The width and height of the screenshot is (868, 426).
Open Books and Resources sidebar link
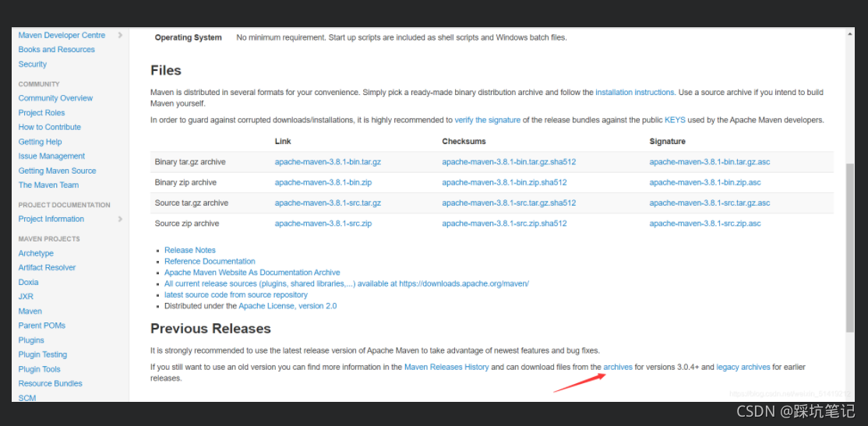pos(56,49)
